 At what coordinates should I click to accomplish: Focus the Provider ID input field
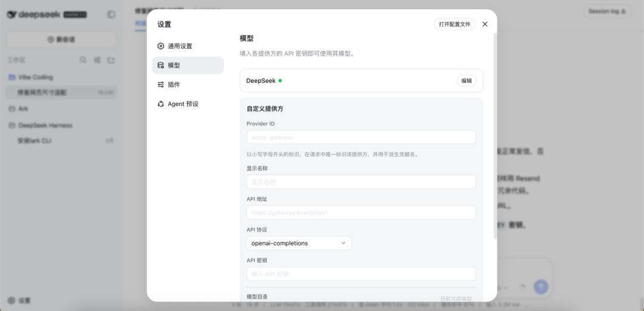[x=361, y=137]
